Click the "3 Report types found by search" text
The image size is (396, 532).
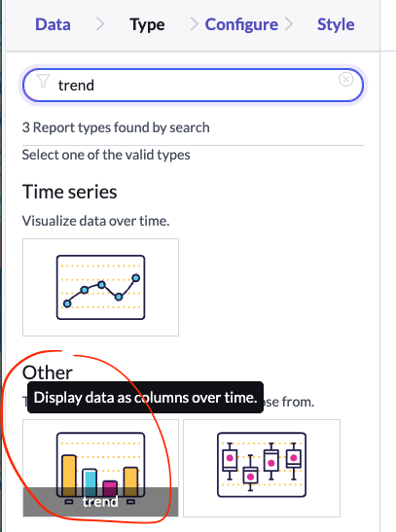pyautogui.click(x=116, y=128)
